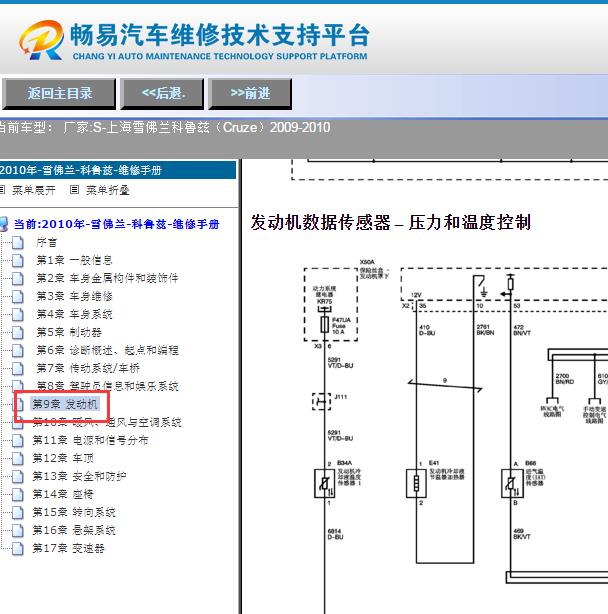Open 第5章 制动器
The height and width of the screenshot is (614, 608).
pyautogui.click(x=69, y=332)
